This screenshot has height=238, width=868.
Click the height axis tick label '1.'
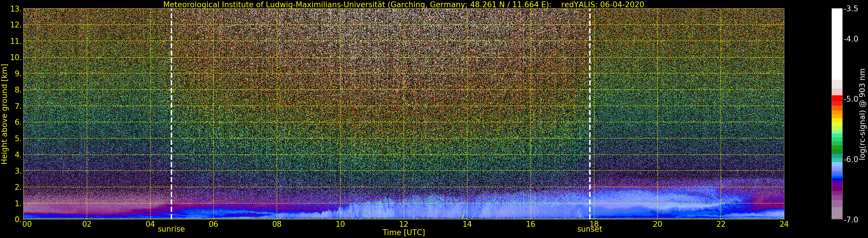click(x=18, y=203)
